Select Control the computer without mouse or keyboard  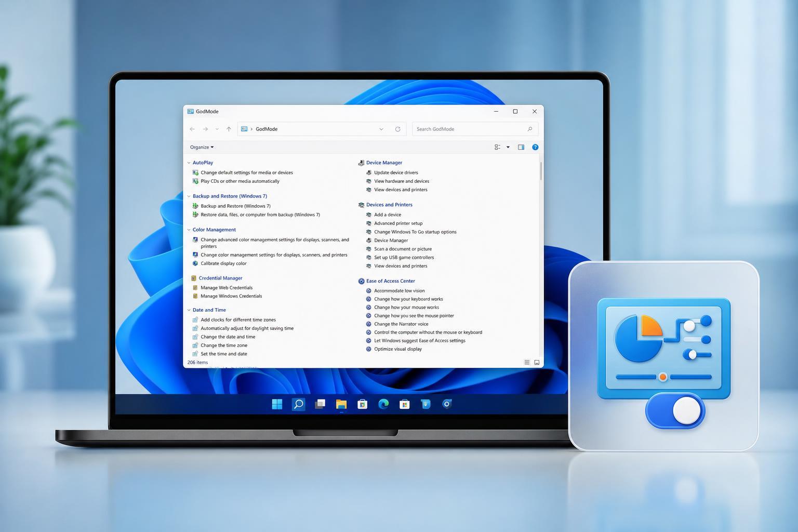(x=428, y=332)
